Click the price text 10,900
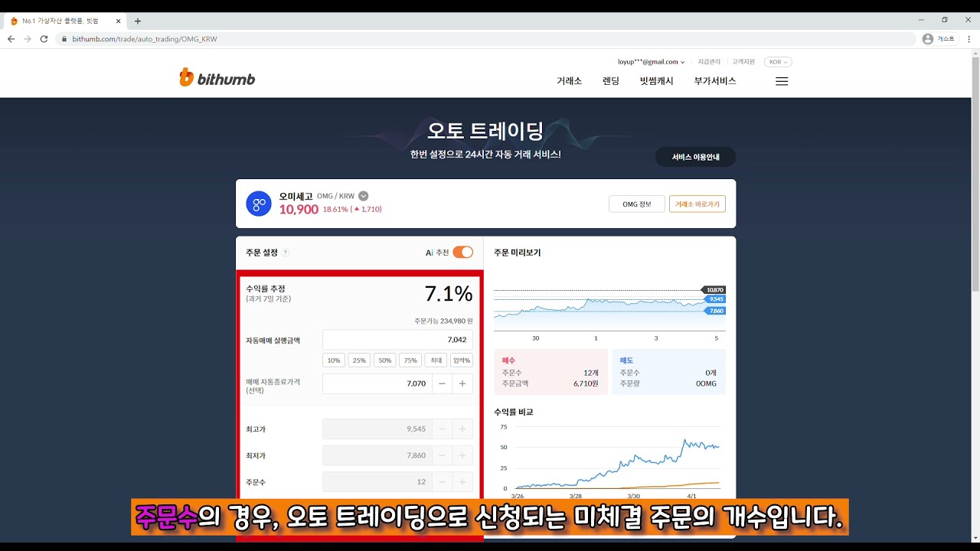The image size is (980, 551). click(299, 209)
